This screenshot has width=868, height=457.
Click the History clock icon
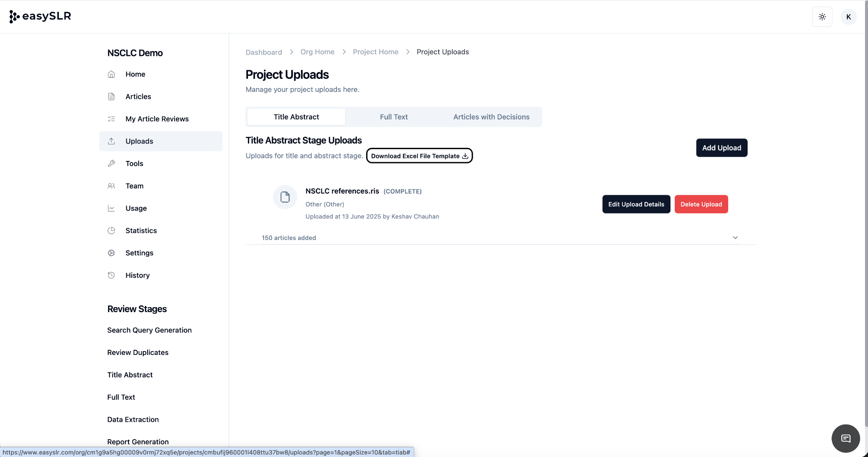(x=111, y=275)
